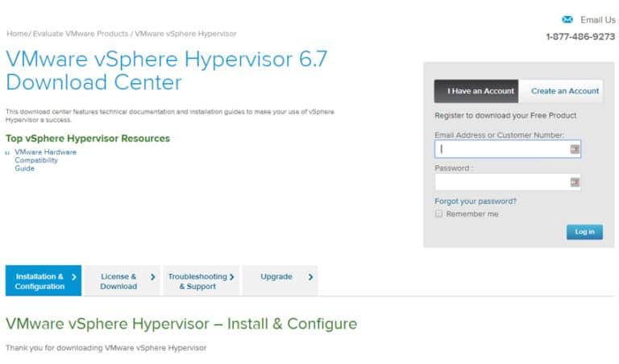The image size is (619, 364).
Task: Click the autofill icon in the password field
Action: [575, 182]
